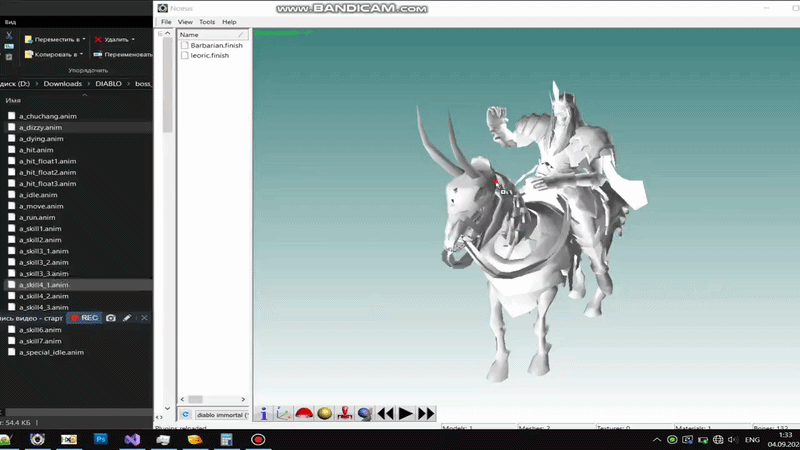Viewport: 800px width, 450px height.
Task: Check the box for a_skill4_1.anim
Action: point(11,284)
